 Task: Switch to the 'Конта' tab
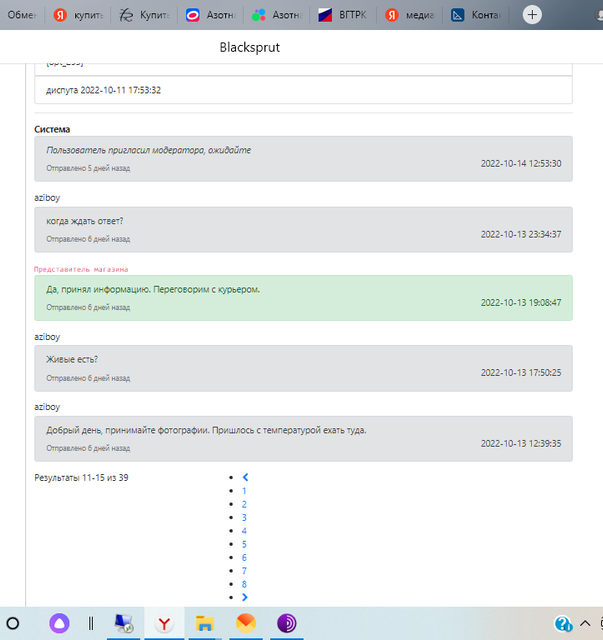(x=475, y=15)
